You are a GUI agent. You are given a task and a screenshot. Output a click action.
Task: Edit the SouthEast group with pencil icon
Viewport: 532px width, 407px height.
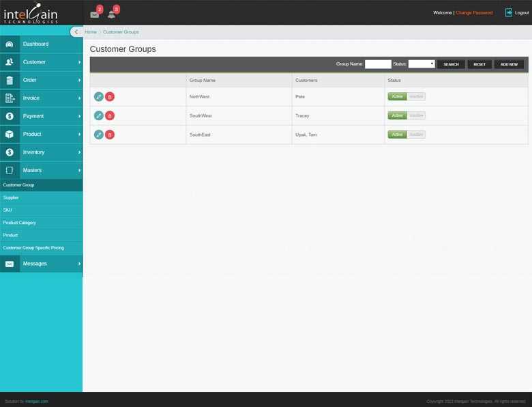[99, 135]
